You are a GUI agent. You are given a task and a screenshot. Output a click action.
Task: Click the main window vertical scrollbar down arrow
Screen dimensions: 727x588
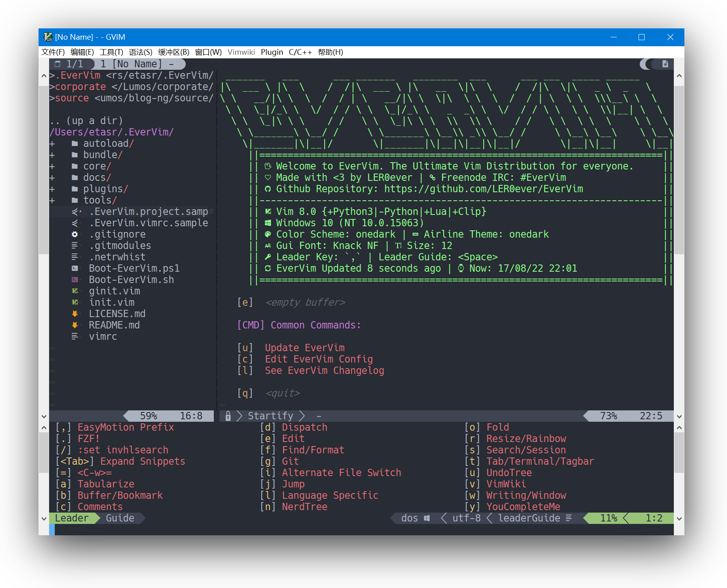679,416
